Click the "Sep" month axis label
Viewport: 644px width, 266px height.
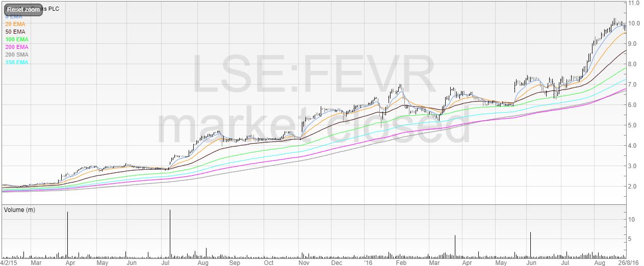coord(234,263)
